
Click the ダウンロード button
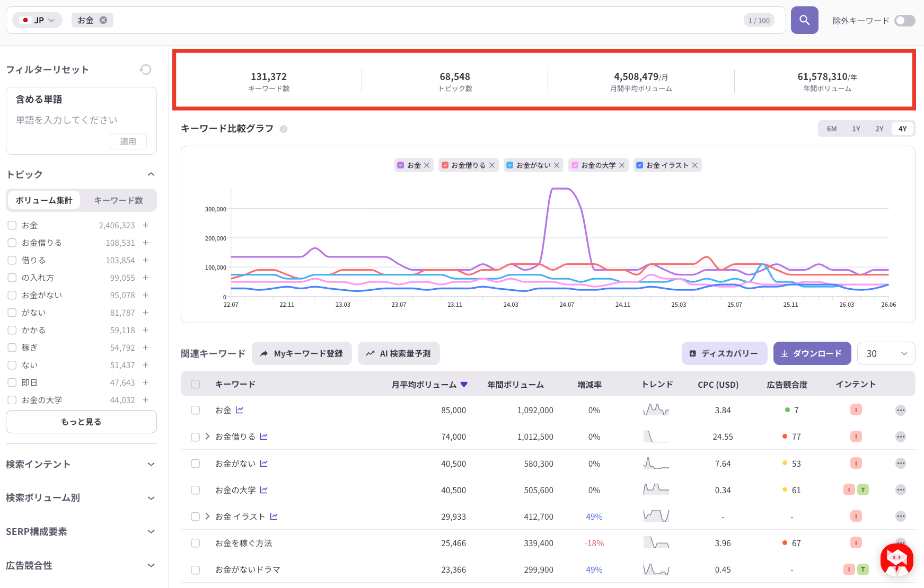tap(812, 353)
